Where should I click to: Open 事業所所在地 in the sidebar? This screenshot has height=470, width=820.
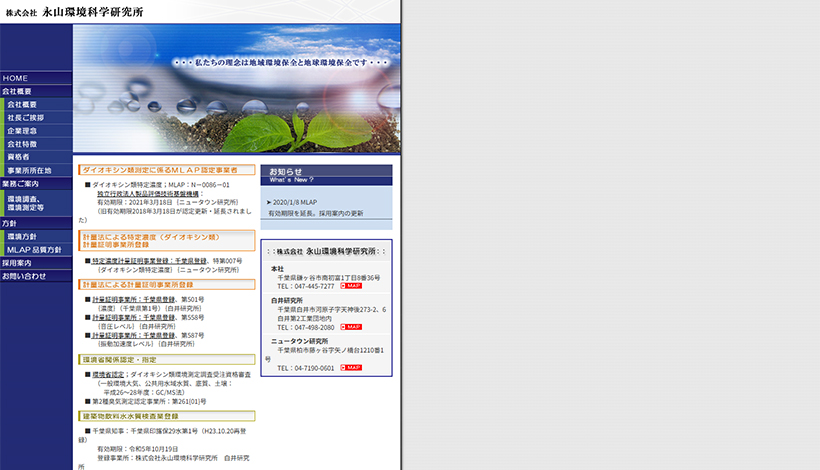click(x=38, y=170)
